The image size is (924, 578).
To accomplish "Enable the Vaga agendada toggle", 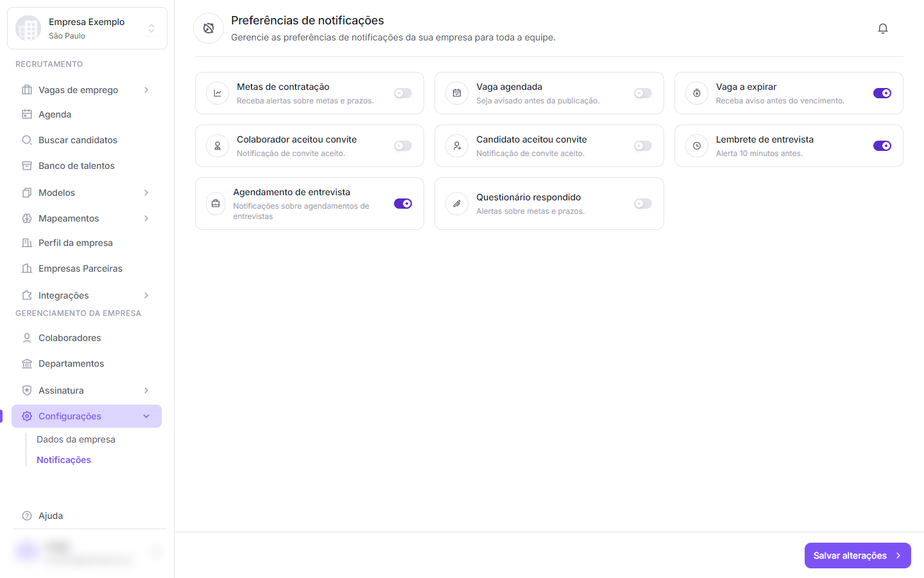I will (643, 93).
